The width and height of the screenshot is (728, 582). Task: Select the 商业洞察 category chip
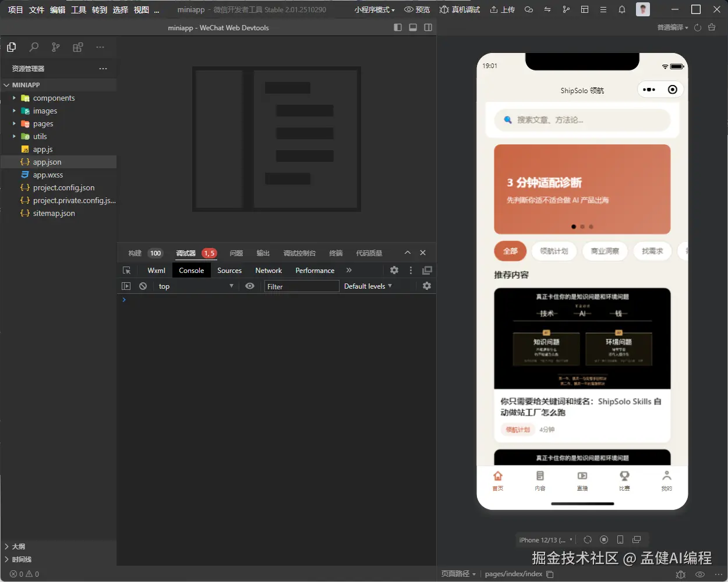[x=605, y=251]
